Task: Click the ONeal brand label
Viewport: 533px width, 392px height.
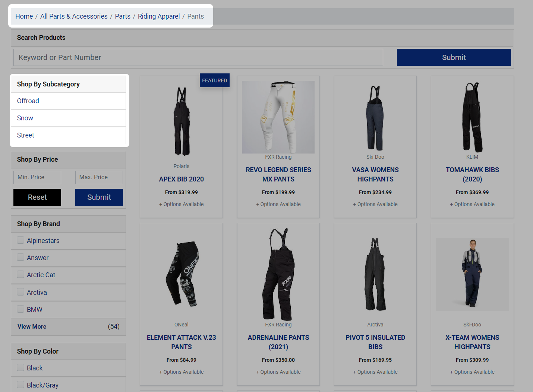Action: click(182, 325)
